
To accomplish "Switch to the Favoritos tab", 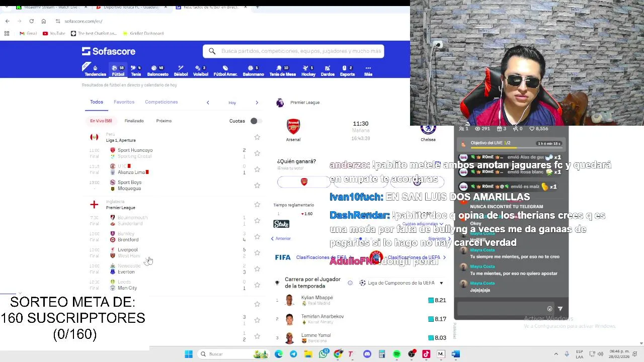I will [124, 102].
